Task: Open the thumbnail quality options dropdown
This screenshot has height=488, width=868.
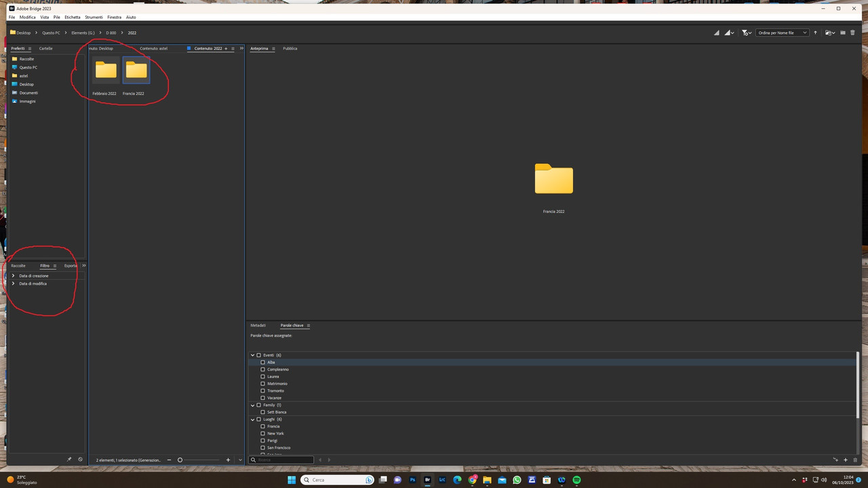Action: click(730, 33)
